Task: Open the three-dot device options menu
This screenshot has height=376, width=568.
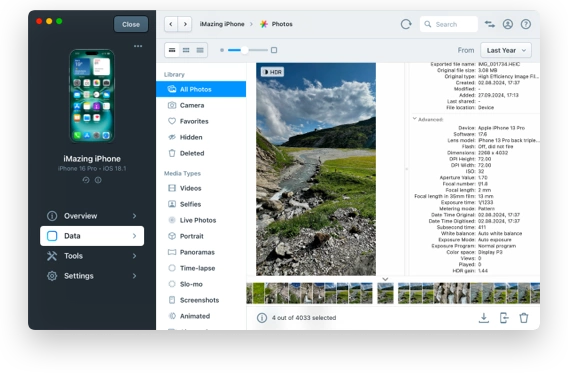Action: [x=138, y=46]
